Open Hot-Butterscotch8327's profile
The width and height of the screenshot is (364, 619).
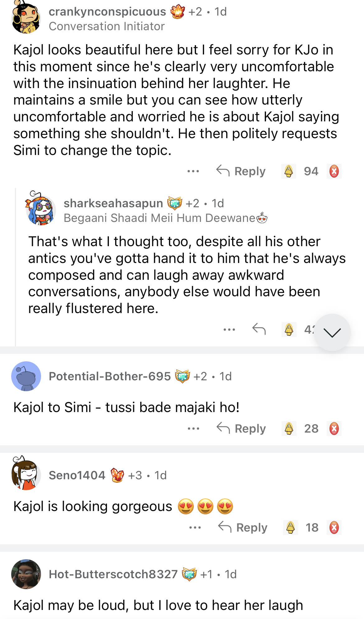pos(113,574)
